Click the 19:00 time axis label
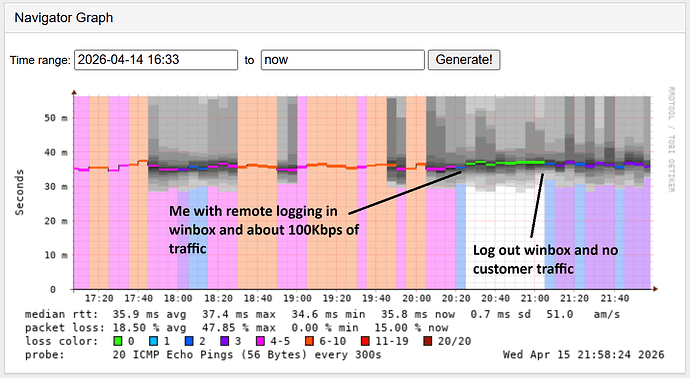690x378 pixels. (x=297, y=298)
